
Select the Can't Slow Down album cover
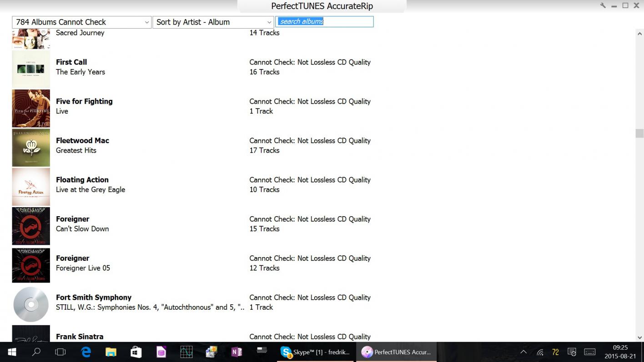[x=31, y=226]
